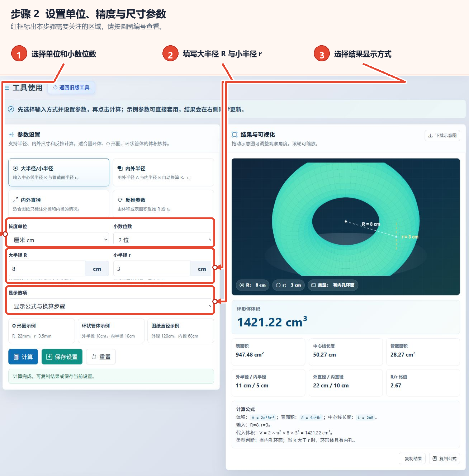Click the R/r 比值 value 2.67
Screen dimensions: 469x476
point(396,385)
